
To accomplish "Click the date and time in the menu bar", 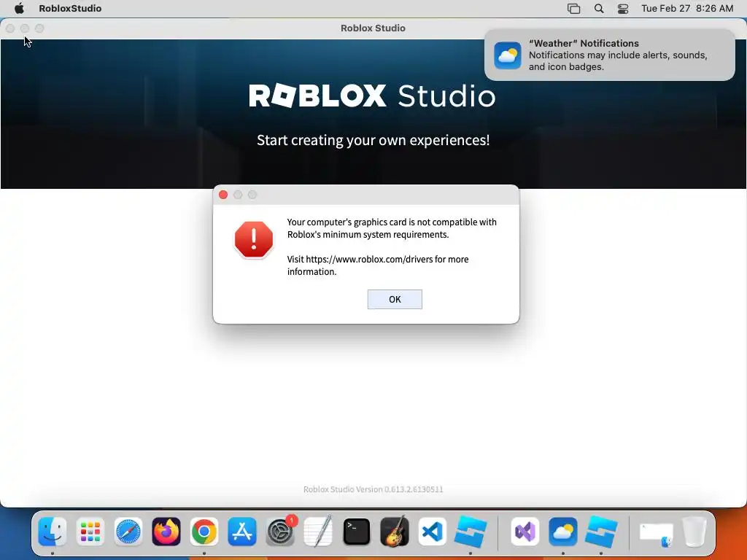I will click(687, 8).
